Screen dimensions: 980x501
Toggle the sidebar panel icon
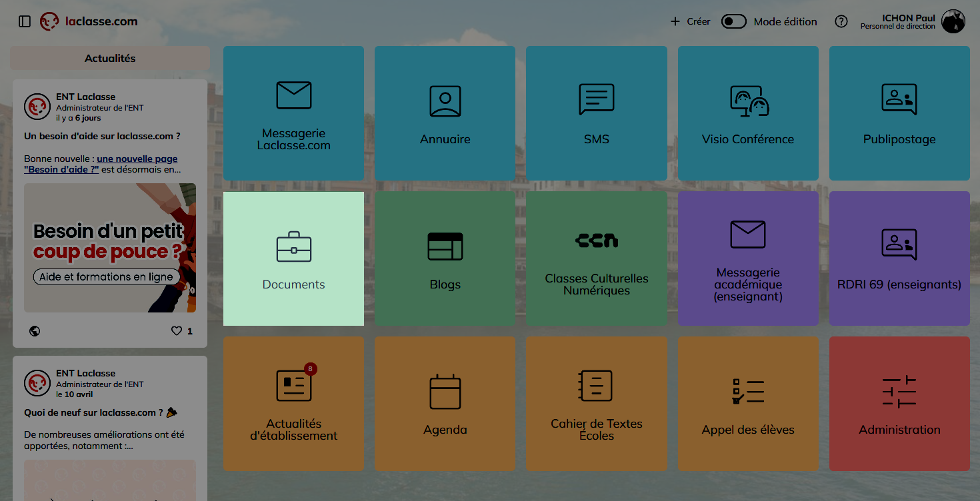tap(25, 21)
